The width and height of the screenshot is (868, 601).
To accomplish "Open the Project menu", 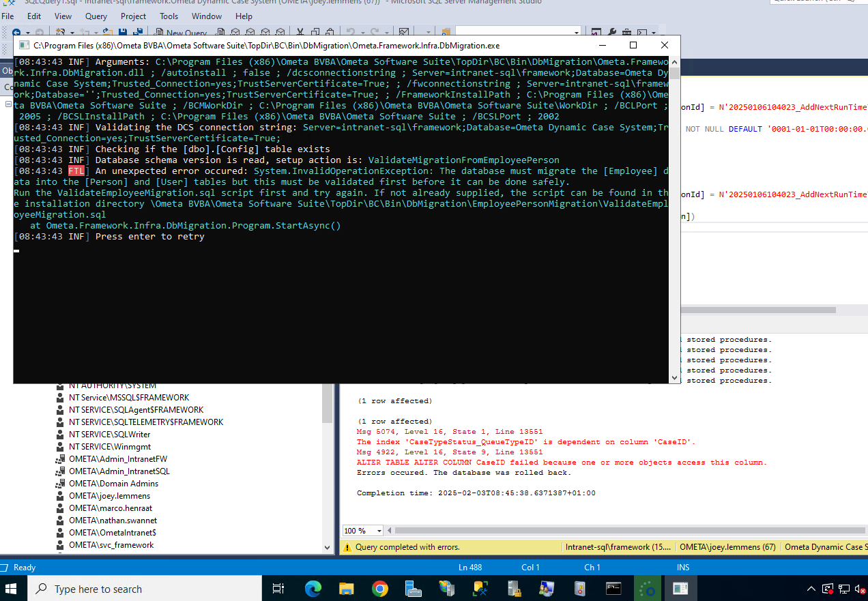I will (133, 16).
